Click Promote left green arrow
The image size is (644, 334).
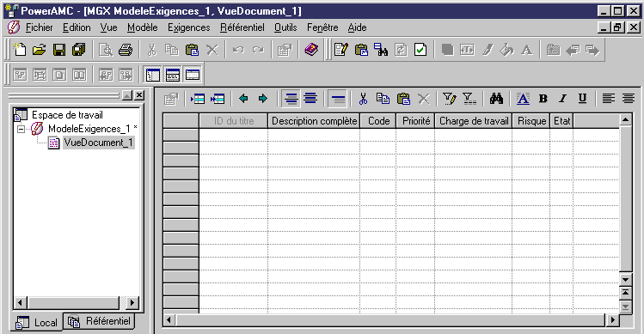(243, 99)
